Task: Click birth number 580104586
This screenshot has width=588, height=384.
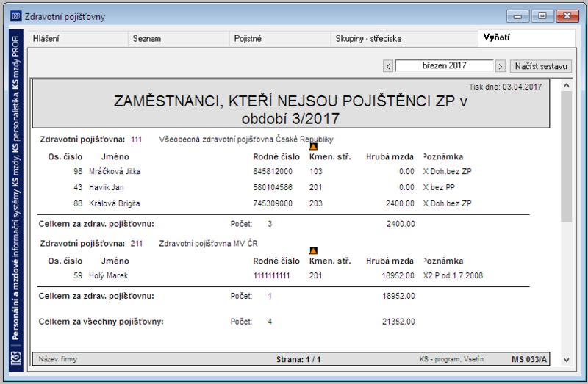Action: (273, 187)
